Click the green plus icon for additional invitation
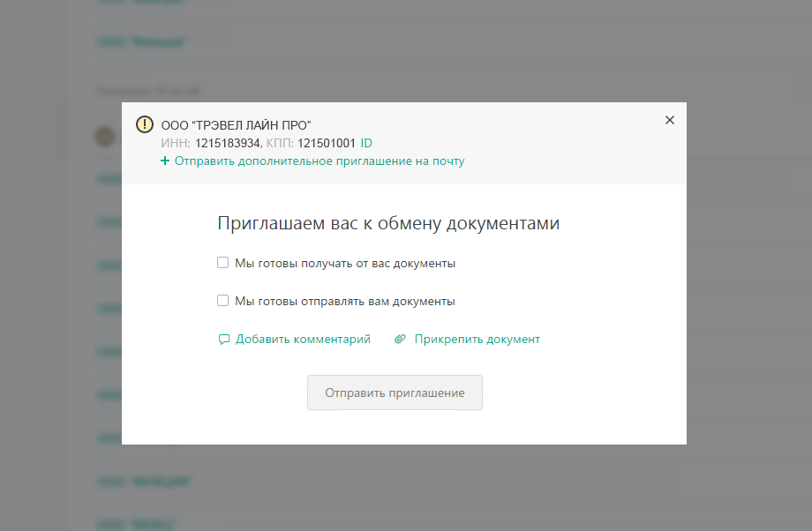This screenshot has width=812, height=531. coord(165,161)
